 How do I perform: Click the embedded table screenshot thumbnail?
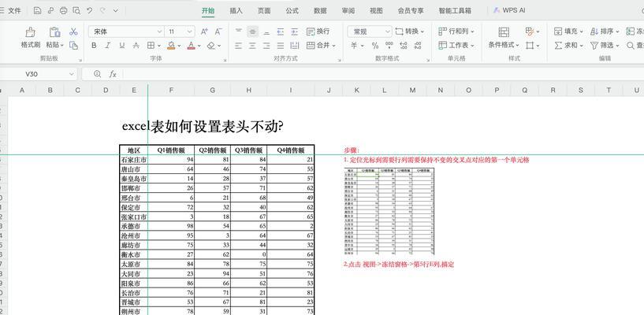click(x=389, y=211)
